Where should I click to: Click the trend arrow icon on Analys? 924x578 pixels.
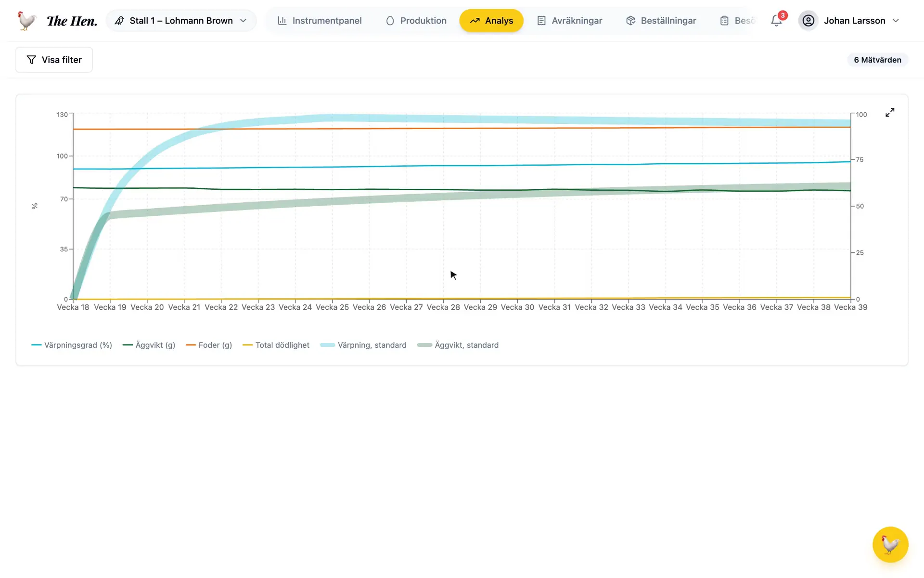475,21
